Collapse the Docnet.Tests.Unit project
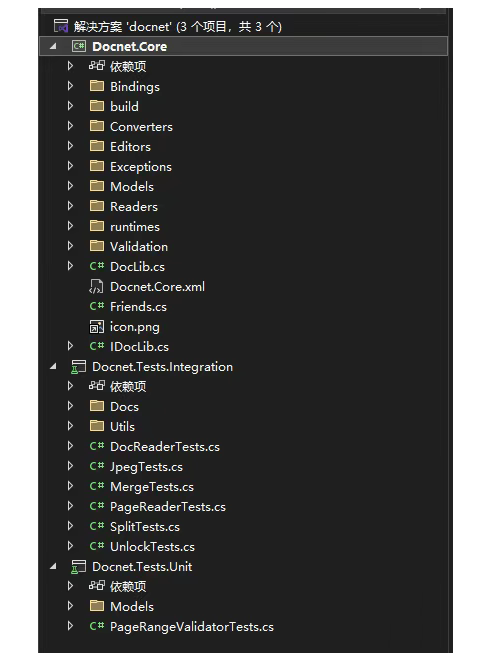Screen dimensions: 485x659 [53, 567]
